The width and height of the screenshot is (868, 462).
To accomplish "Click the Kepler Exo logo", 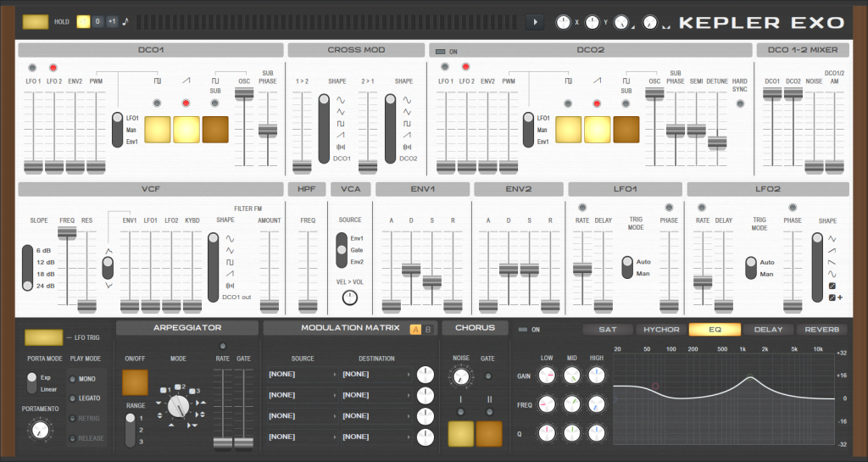I will click(x=762, y=23).
